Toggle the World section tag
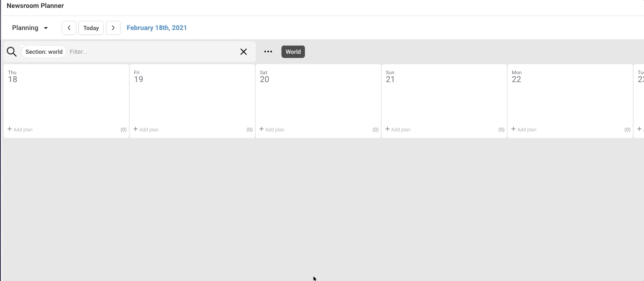The width and height of the screenshot is (644, 281). [293, 52]
